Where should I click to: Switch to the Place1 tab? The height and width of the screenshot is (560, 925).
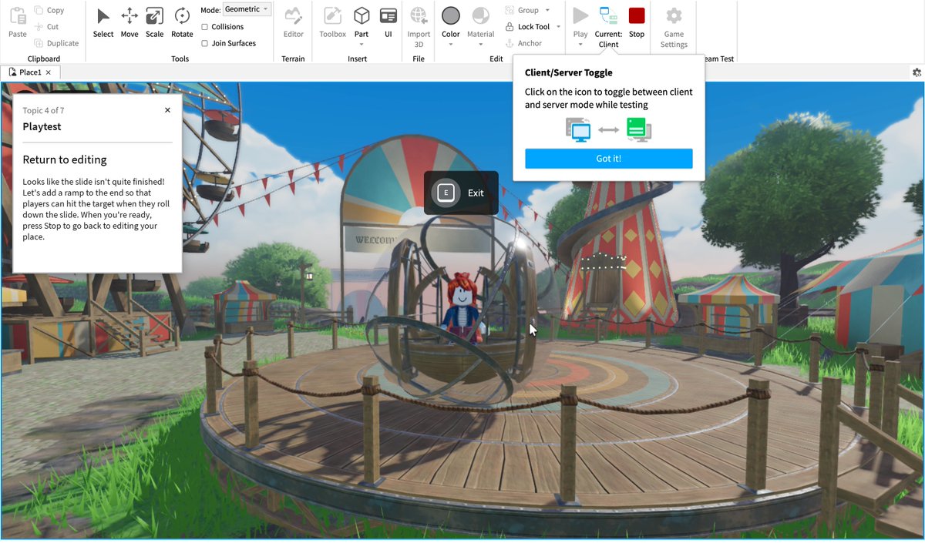(30, 72)
